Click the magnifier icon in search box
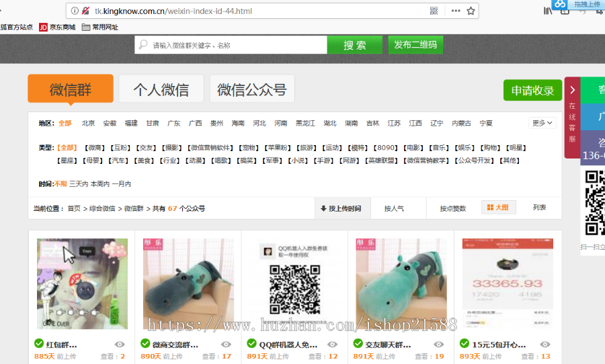The height and width of the screenshot is (364, 605). [143, 45]
